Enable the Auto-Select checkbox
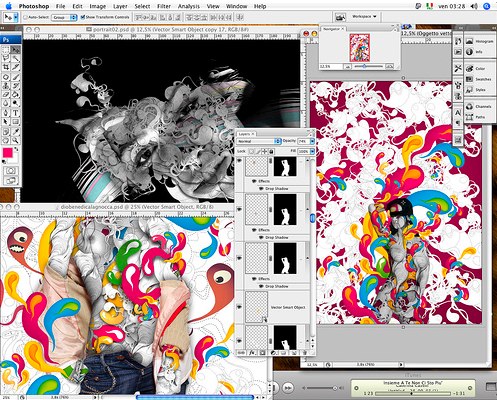This screenshot has height=400, width=497. coord(26,17)
